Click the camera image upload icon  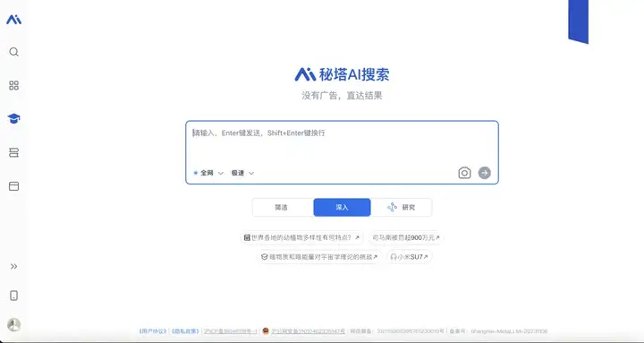tap(464, 173)
